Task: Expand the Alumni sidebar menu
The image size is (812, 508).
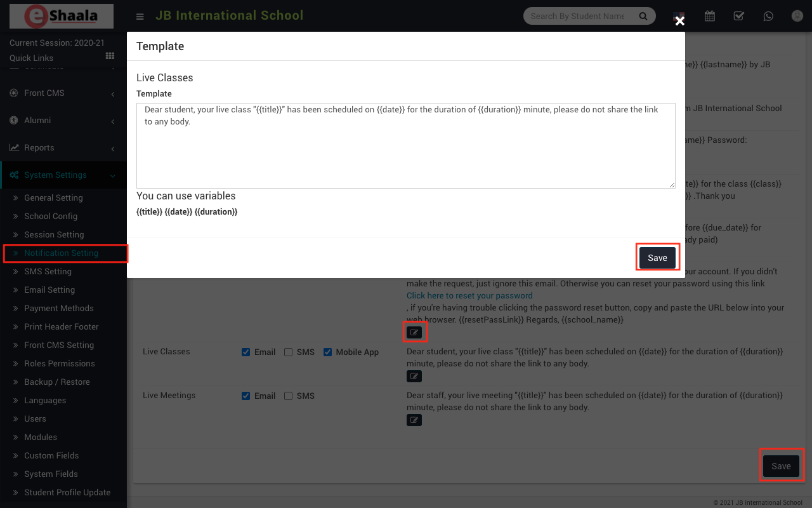Action: pos(63,121)
